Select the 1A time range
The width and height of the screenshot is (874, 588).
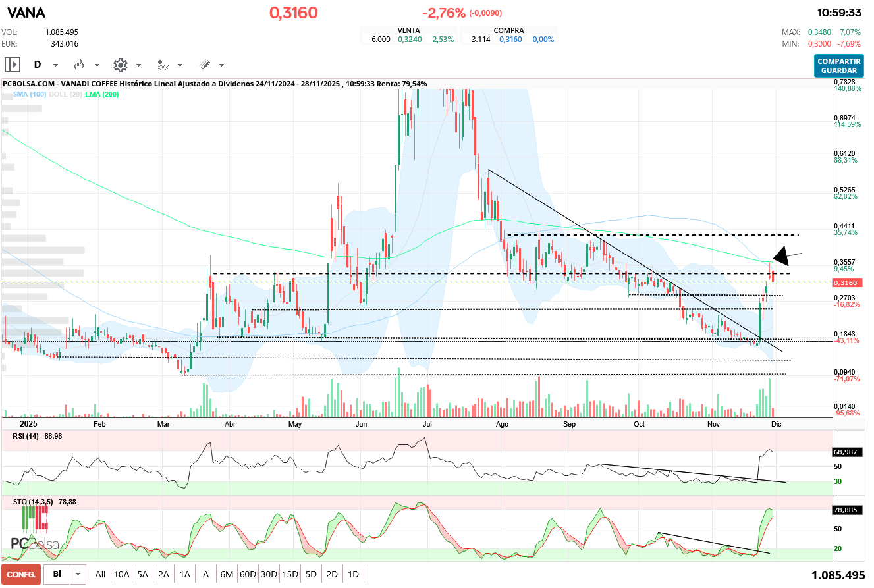click(x=184, y=574)
